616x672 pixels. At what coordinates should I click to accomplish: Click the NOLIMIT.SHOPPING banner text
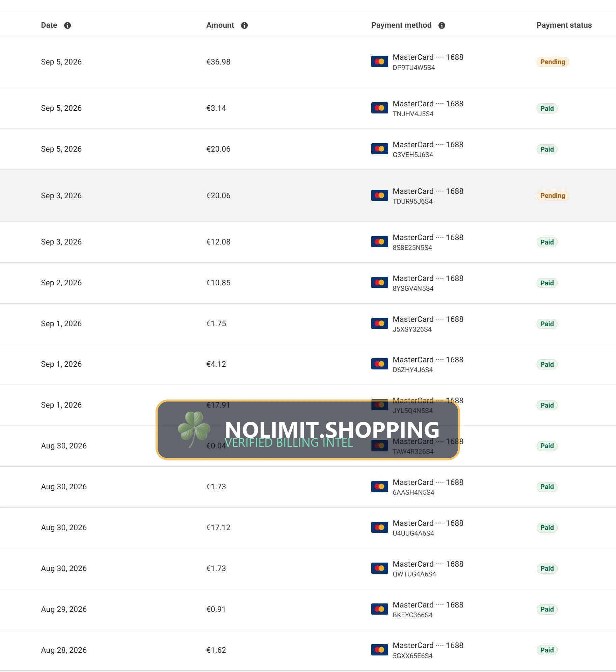332,430
